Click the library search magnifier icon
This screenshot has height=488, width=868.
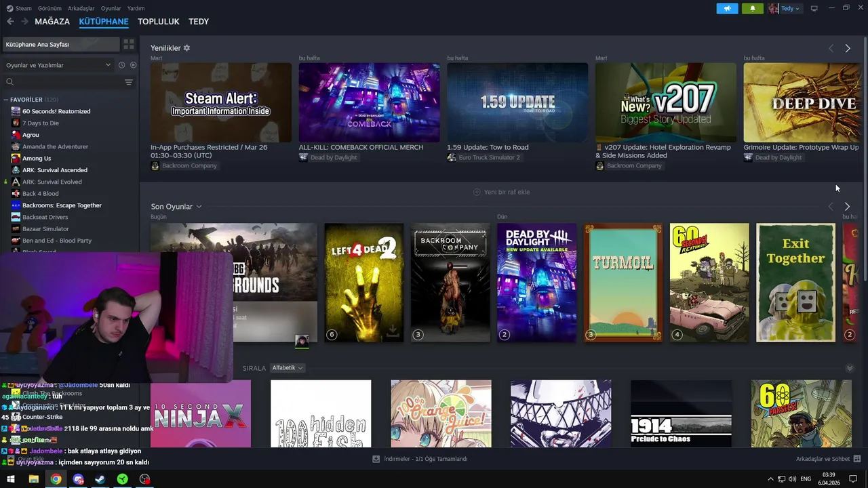(10, 82)
